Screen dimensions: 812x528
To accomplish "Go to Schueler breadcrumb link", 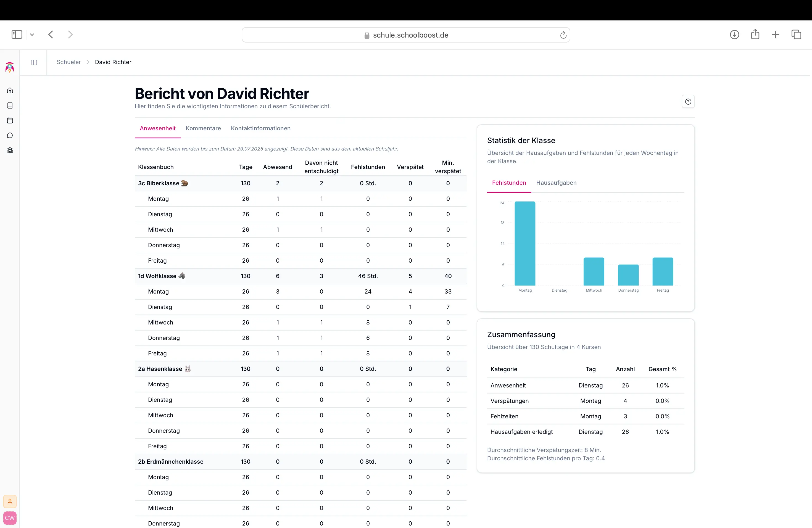I will (68, 62).
